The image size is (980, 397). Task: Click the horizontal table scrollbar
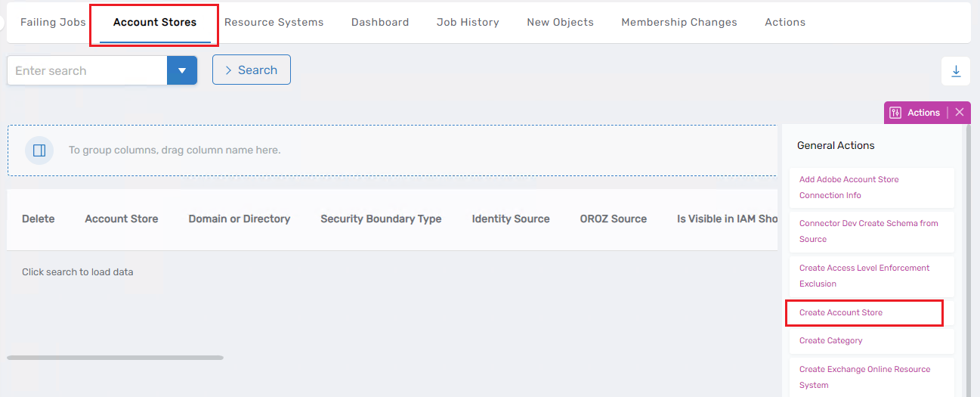(x=115, y=358)
